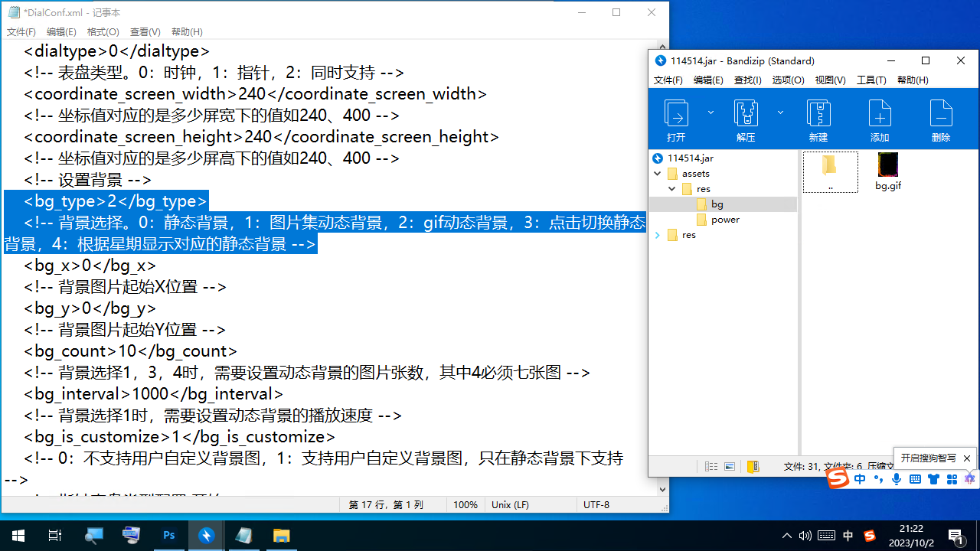Open dropdown arrow beside Open button

pyautogui.click(x=710, y=112)
